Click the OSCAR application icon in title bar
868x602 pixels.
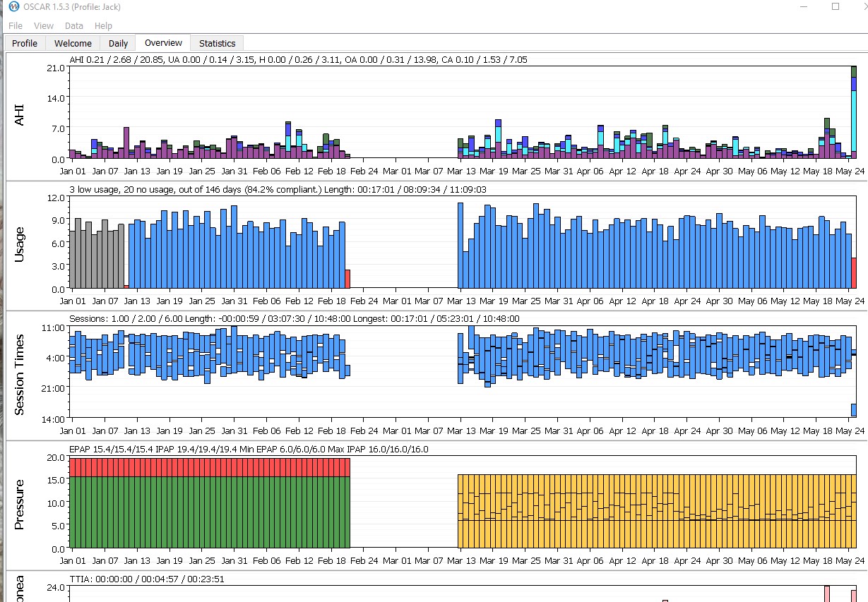coord(13,6)
